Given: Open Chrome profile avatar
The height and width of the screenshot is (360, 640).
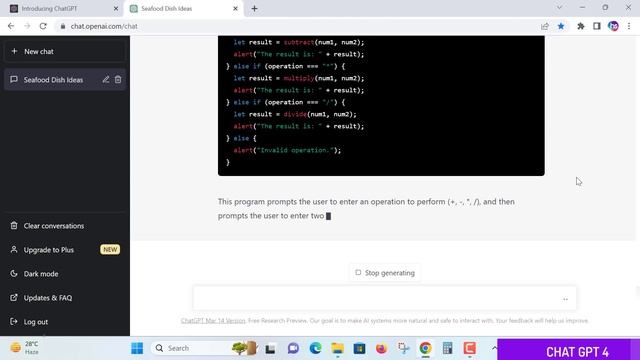Looking at the screenshot, I should coord(613,26).
